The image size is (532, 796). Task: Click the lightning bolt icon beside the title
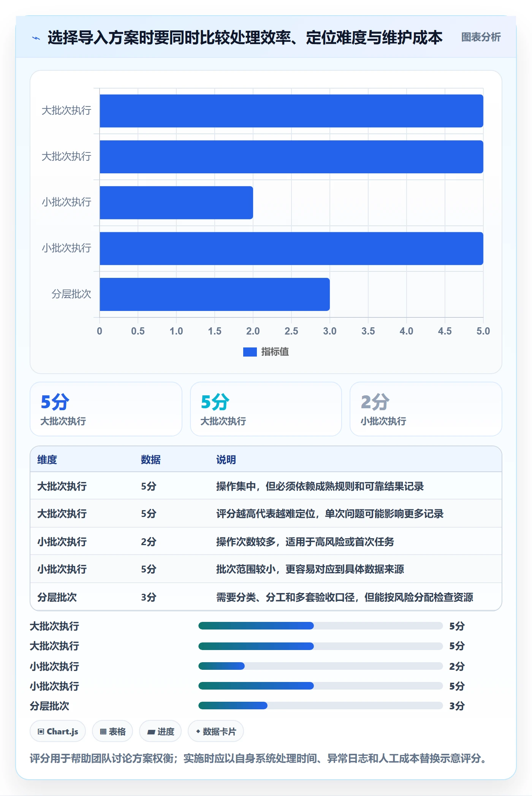pyautogui.click(x=36, y=38)
